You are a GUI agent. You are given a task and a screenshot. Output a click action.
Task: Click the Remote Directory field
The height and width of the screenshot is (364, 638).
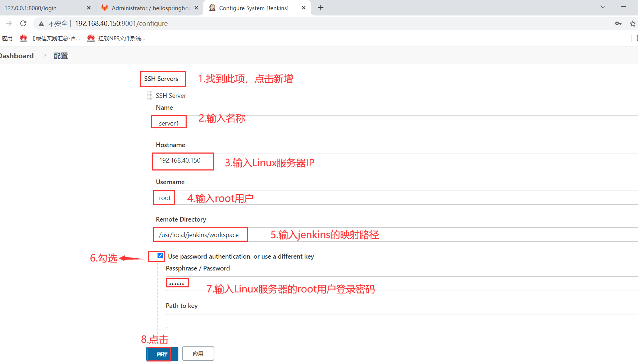click(x=397, y=235)
